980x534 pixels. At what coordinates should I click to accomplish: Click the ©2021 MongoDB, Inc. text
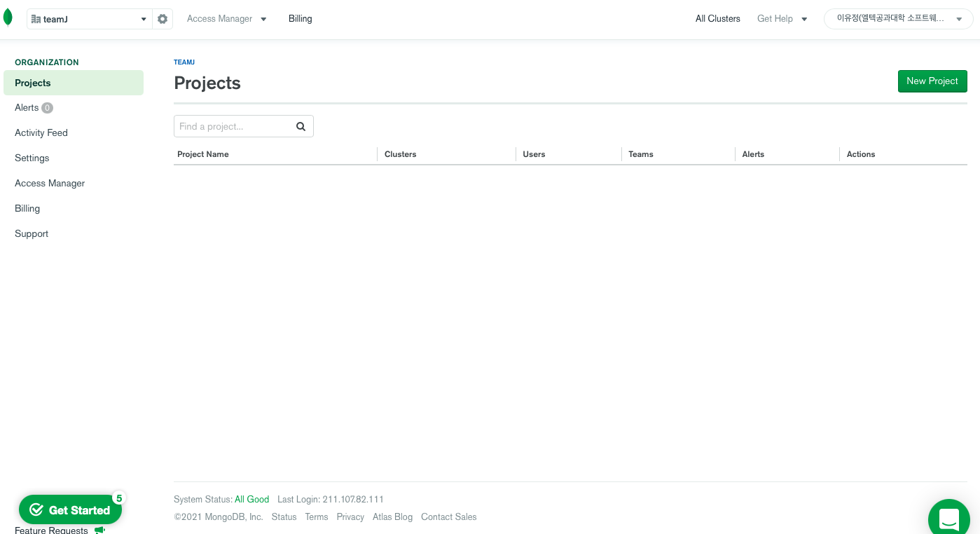pos(219,516)
